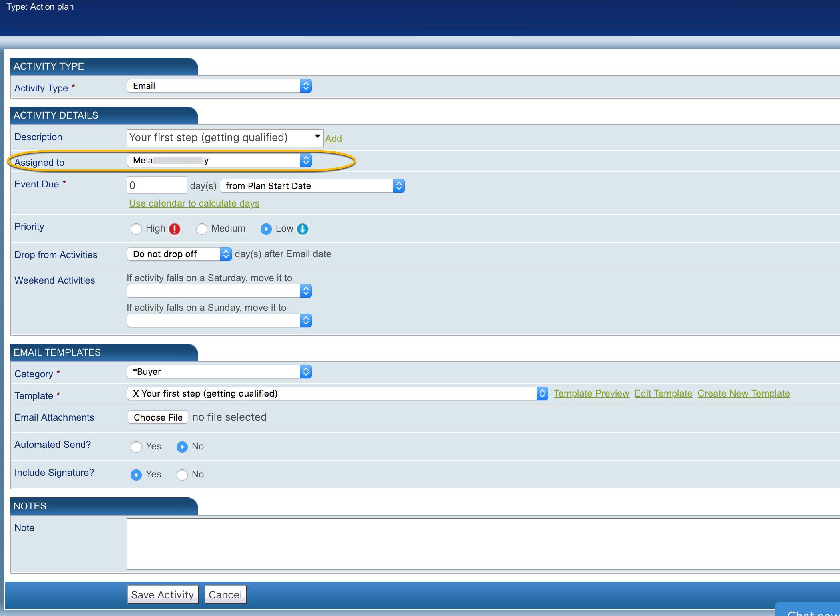Open the Assigned to dropdown
840x616 pixels.
(x=219, y=161)
